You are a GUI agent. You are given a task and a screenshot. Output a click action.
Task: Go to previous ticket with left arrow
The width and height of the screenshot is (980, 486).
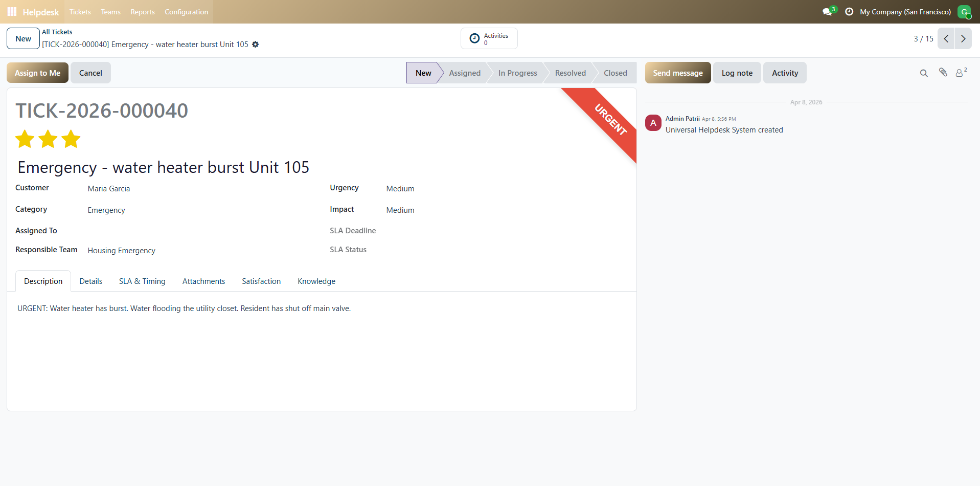pos(946,39)
